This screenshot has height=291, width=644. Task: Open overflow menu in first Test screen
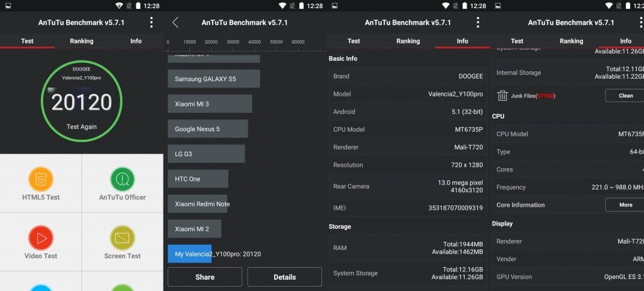(x=152, y=22)
